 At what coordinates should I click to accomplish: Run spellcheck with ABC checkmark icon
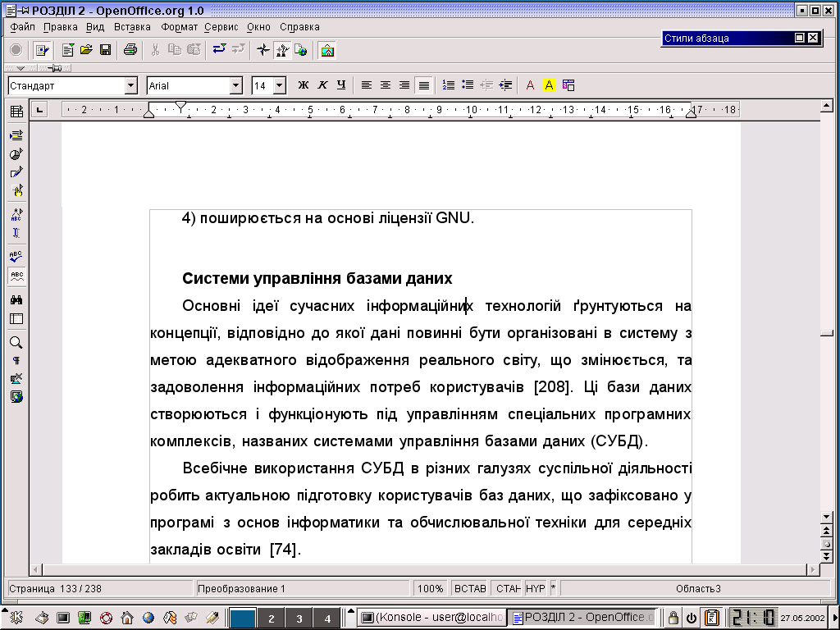[16, 257]
